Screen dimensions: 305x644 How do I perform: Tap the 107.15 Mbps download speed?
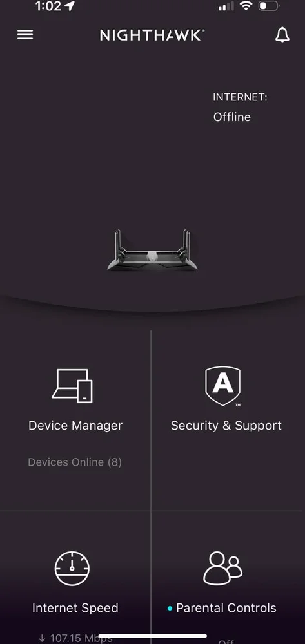tap(75, 638)
